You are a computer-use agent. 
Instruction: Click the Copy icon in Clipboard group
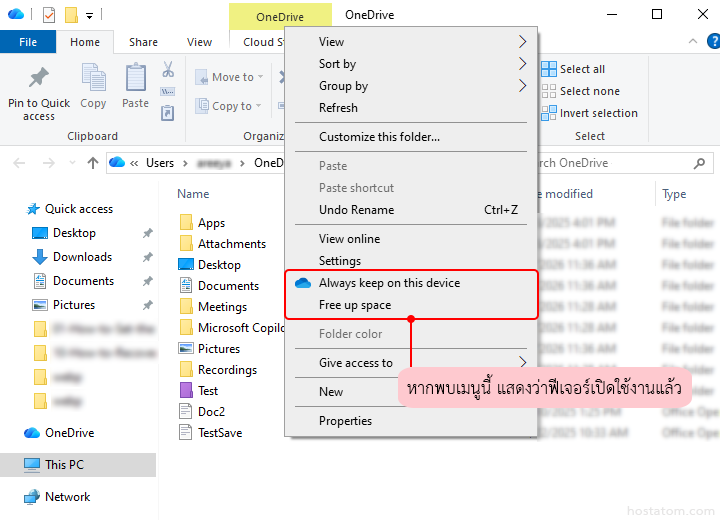[x=93, y=77]
